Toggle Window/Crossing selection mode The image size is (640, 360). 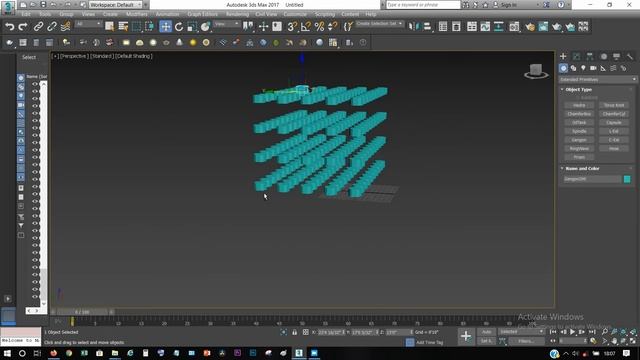coord(150,27)
